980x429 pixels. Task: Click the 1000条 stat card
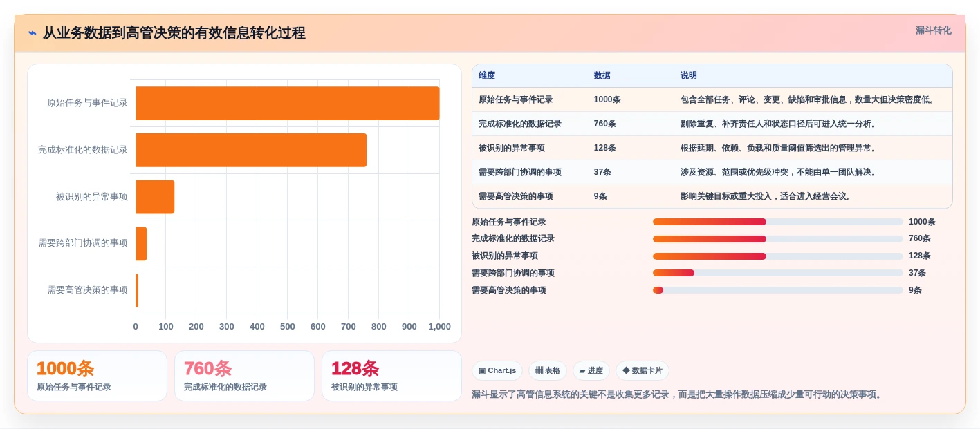pos(97,376)
